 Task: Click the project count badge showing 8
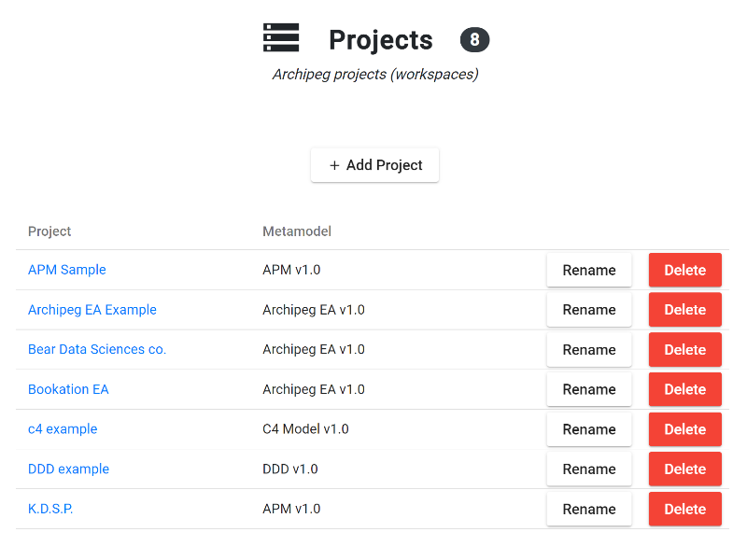pyautogui.click(x=474, y=40)
